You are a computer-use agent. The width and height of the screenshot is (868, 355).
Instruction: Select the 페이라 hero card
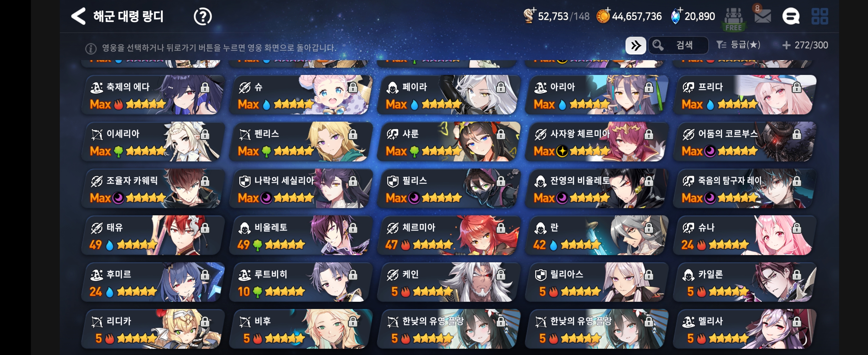coord(448,95)
